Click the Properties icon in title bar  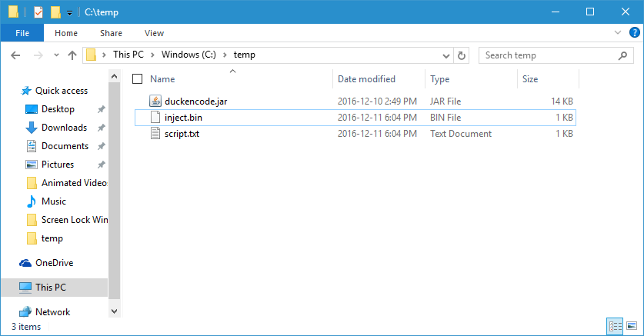[x=37, y=12]
